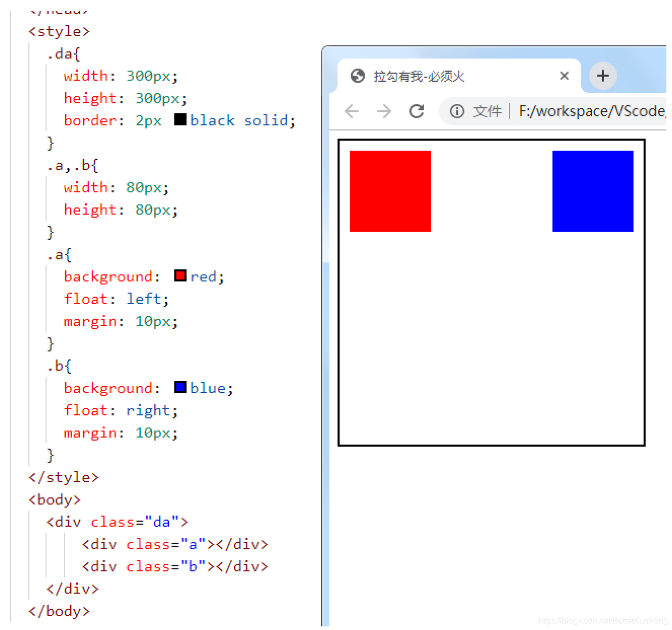Click the 'float: left;' code line
This screenshot has width=672, height=630.
tap(116, 299)
